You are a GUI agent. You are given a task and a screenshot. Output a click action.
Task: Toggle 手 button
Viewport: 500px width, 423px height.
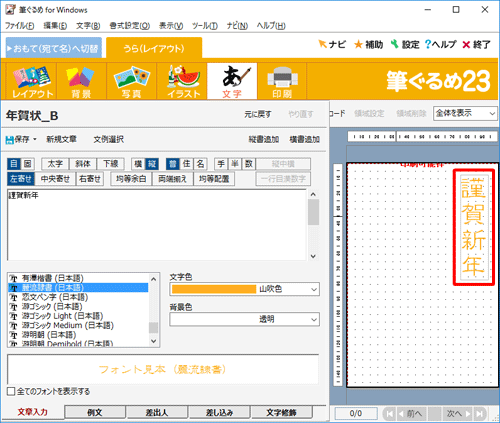[221, 164]
